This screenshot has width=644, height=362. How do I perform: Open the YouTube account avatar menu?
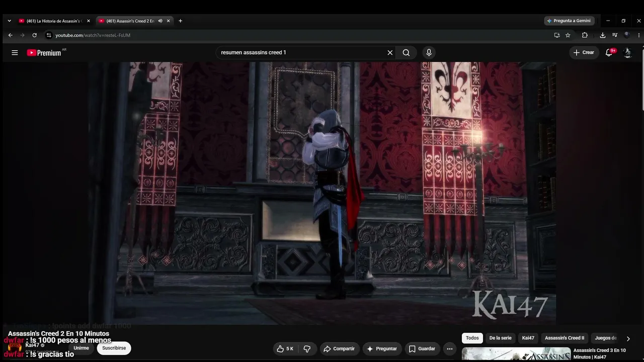tap(627, 52)
